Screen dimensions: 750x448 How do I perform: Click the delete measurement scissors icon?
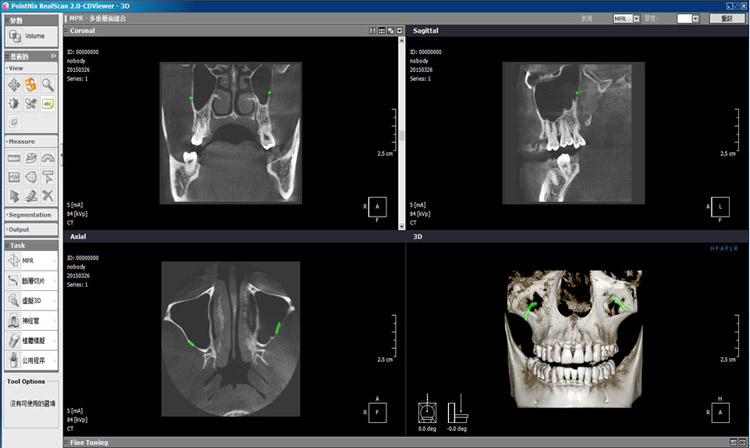pyautogui.click(x=47, y=196)
